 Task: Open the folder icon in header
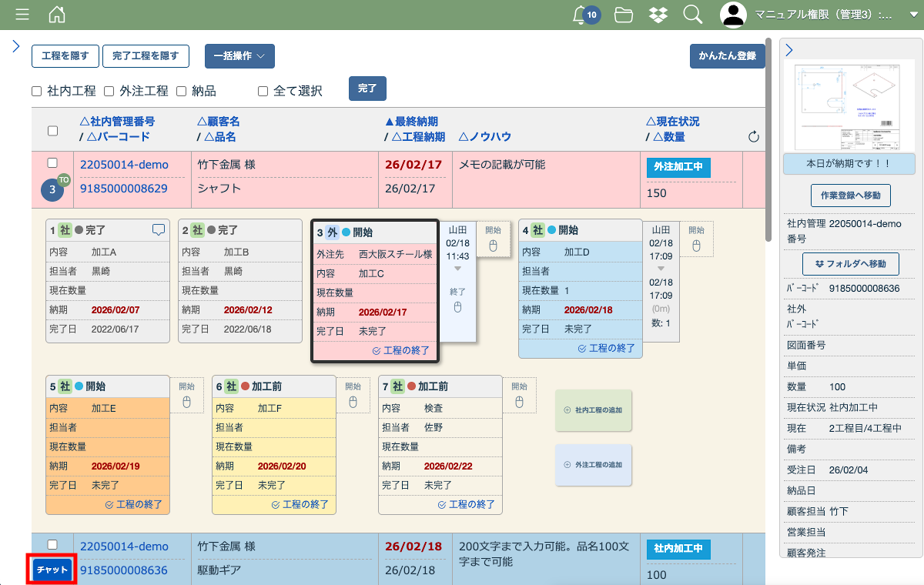pos(624,15)
